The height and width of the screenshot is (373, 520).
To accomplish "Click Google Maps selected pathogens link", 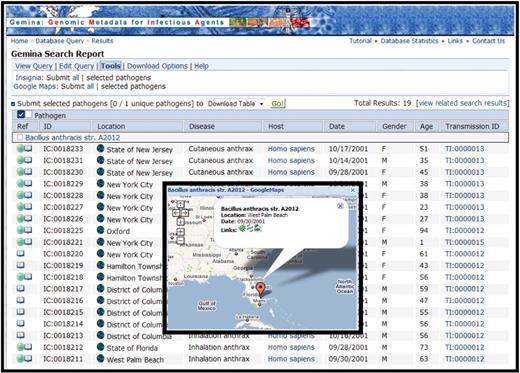I will 133,86.
